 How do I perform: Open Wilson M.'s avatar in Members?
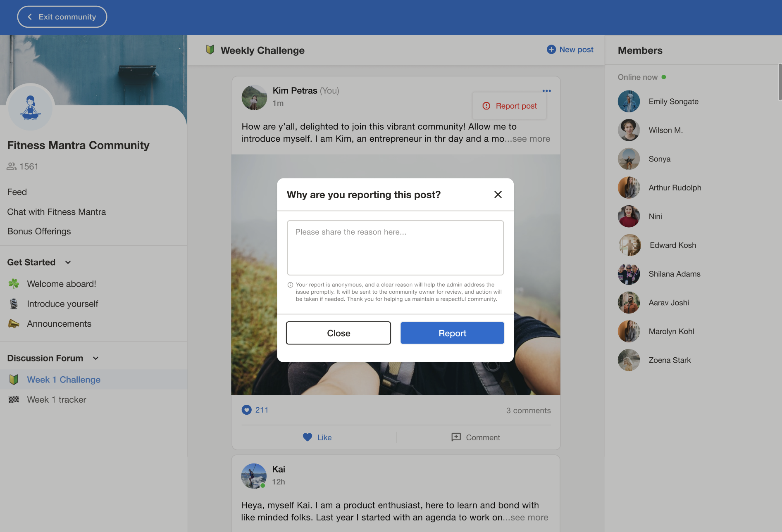click(629, 130)
